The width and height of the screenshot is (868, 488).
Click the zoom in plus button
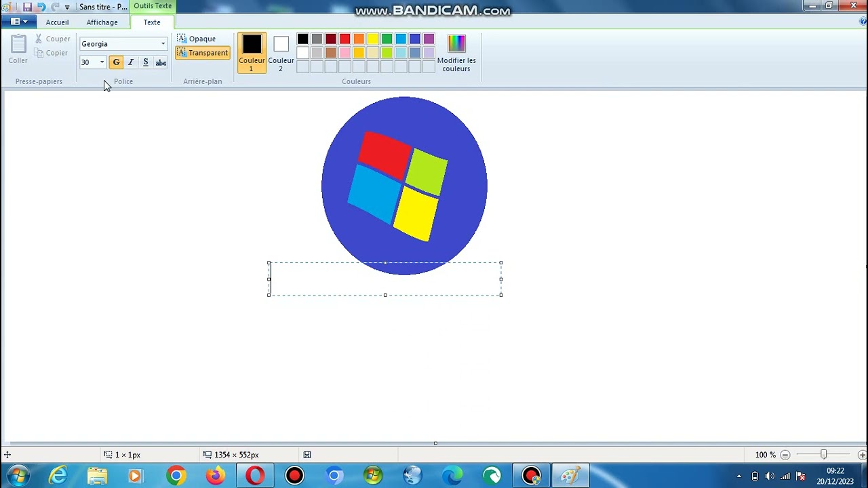[862, 455]
